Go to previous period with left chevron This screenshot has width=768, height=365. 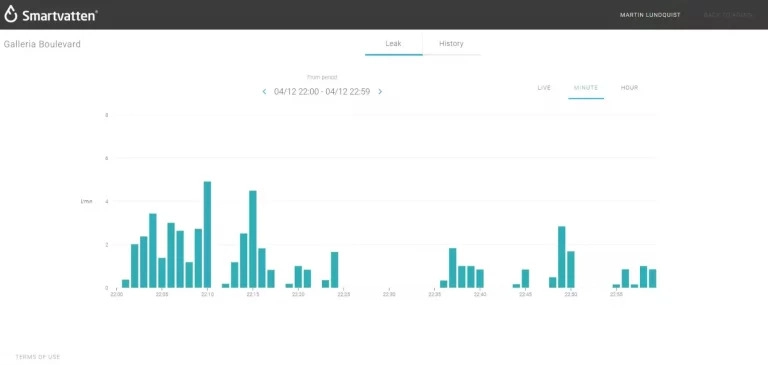[264, 92]
